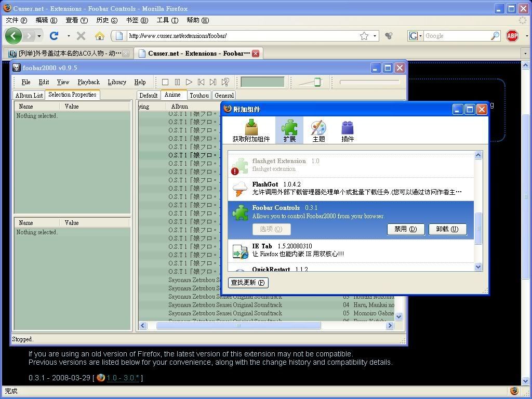Select the FlashGot 1.0.4.2 extension row
Viewport: 532px width, 399px height.
(351, 189)
